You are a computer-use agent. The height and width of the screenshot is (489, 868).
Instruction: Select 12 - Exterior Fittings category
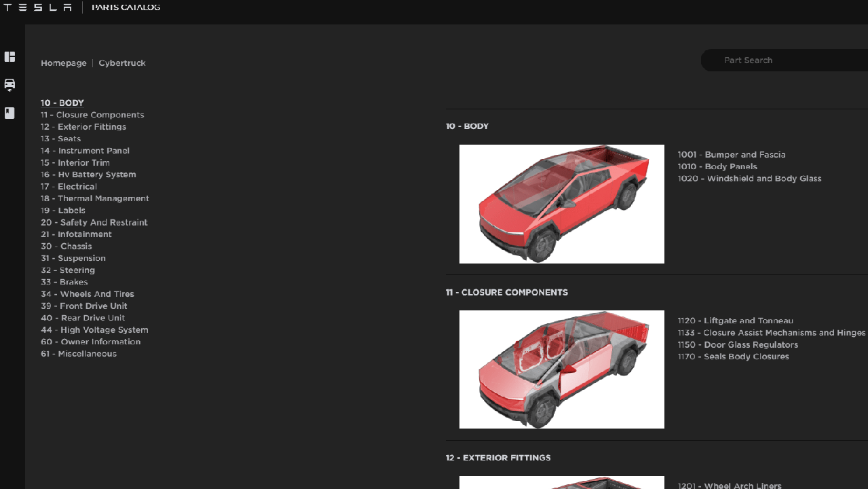coord(83,127)
